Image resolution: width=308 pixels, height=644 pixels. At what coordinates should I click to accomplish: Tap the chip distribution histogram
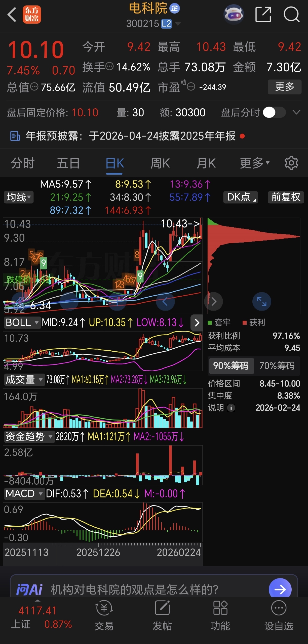click(x=254, y=266)
